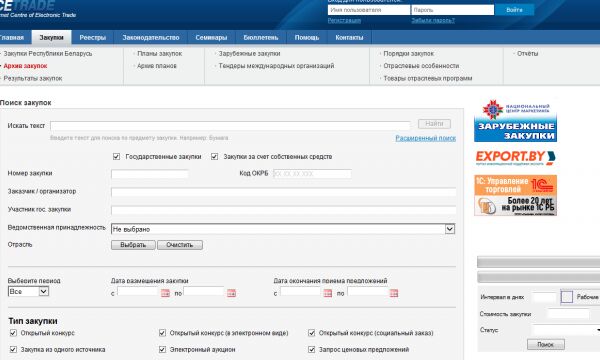Open Архив закупок link
This screenshot has height=360, width=600.
(25, 66)
